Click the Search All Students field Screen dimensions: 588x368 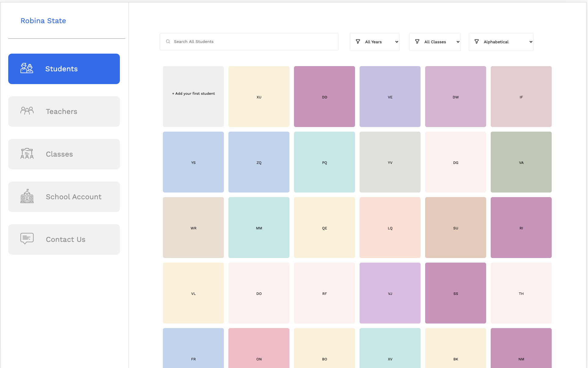pos(253,42)
